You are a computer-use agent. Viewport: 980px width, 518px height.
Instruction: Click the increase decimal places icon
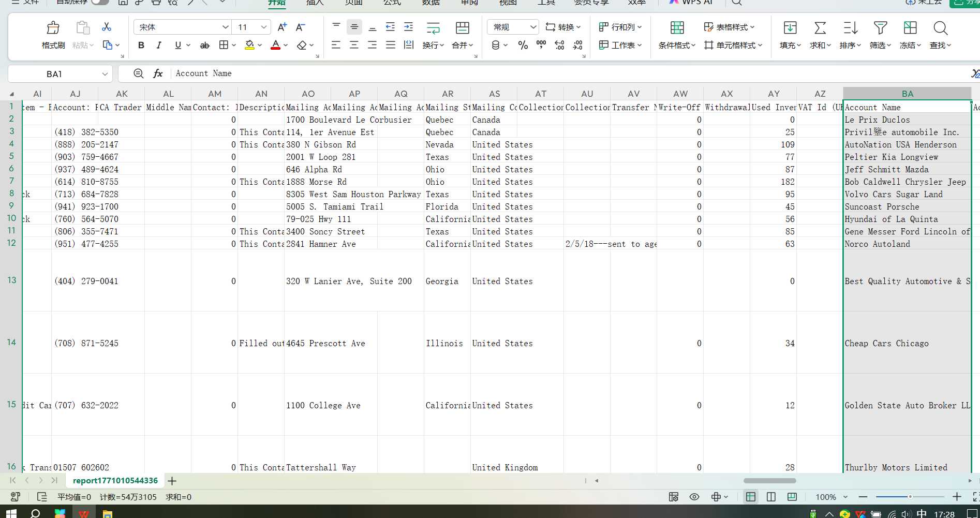coord(560,45)
